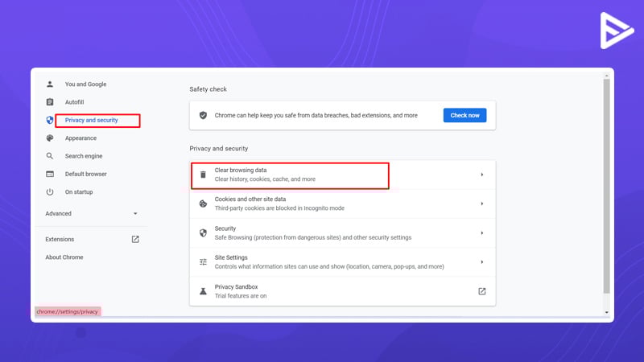Go to Appearance settings

pos(80,138)
